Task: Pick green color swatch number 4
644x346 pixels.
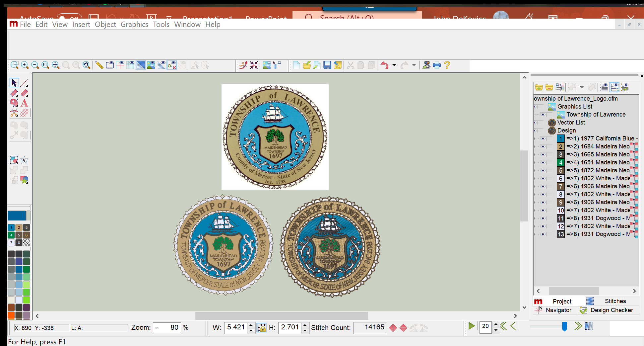Action: [x=11, y=235]
